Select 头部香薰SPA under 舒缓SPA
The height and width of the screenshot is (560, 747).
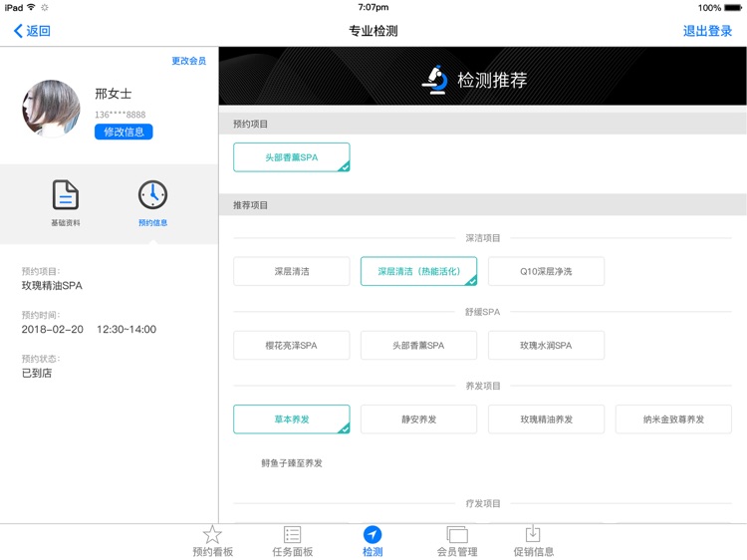[418, 345]
